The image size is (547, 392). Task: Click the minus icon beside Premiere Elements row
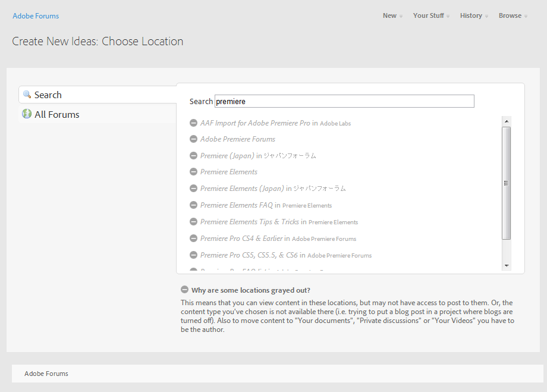pos(193,172)
